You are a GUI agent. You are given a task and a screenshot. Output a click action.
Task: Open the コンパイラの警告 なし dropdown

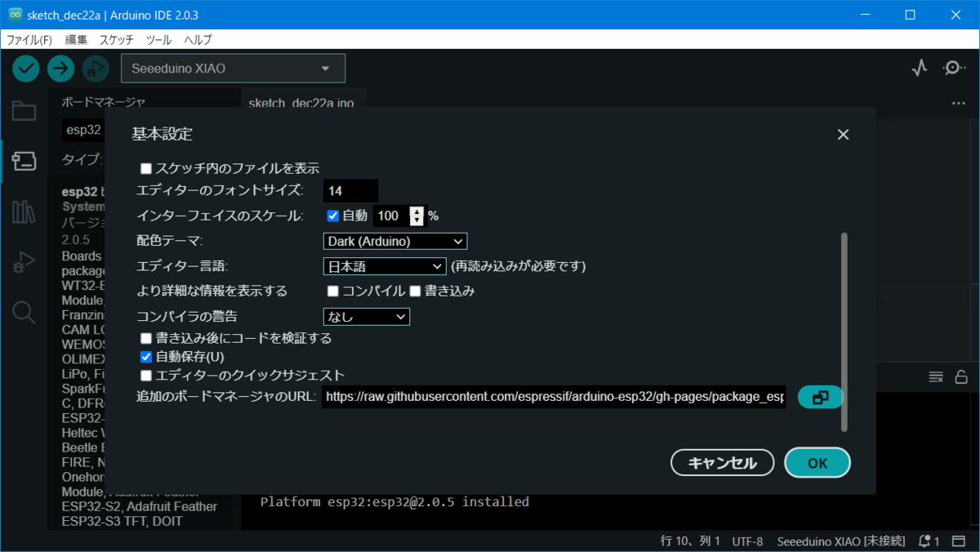pyautogui.click(x=367, y=316)
